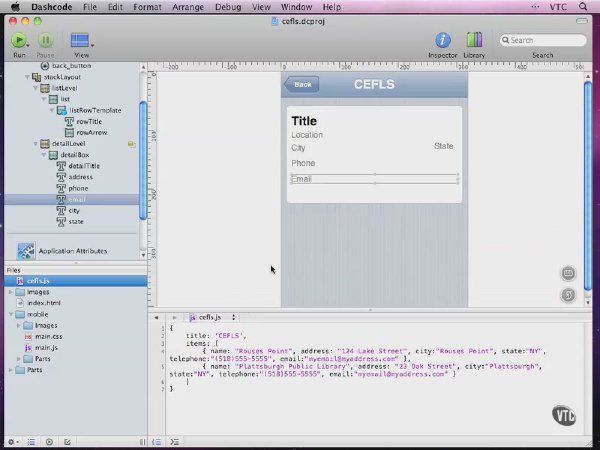Screen dimensions: 600x450
Task: Click the toolbar Search field
Action: (543, 40)
